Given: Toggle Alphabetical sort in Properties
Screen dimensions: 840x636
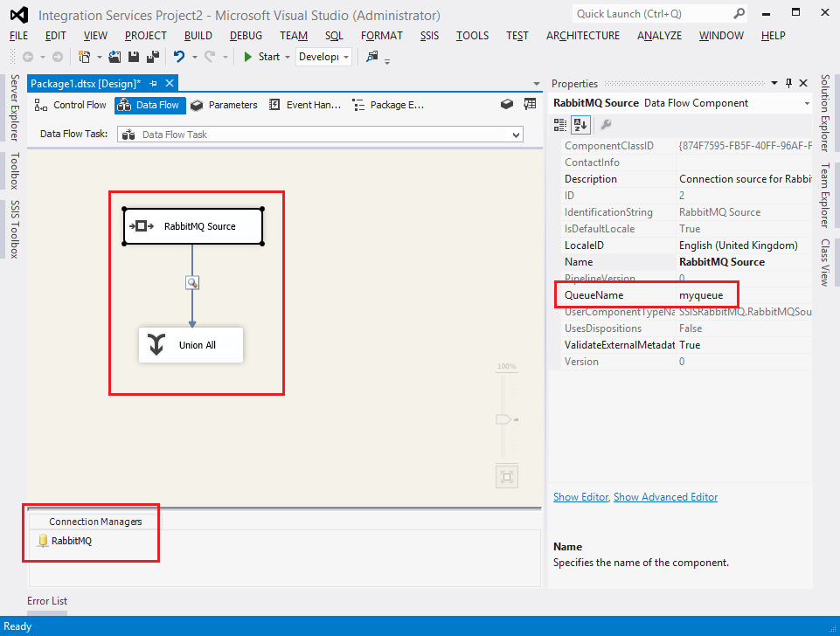Looking at the screenshot, I should 580,125.
